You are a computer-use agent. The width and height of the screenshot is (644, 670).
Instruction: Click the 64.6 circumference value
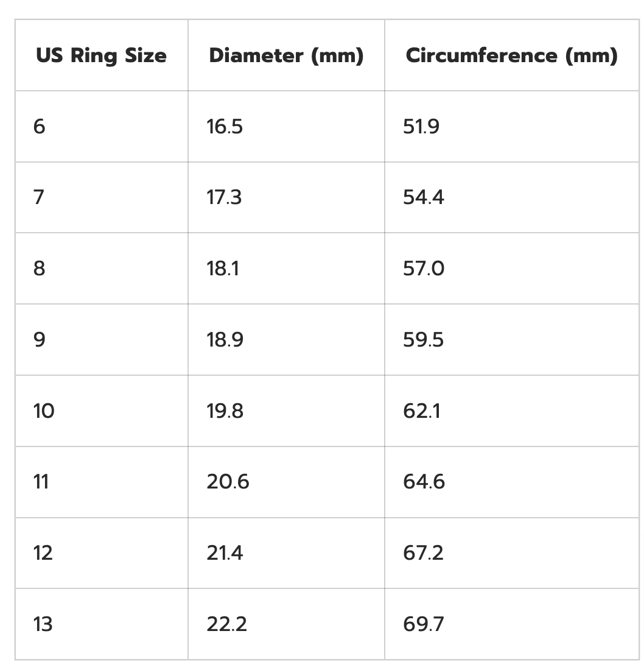(424, 482)
